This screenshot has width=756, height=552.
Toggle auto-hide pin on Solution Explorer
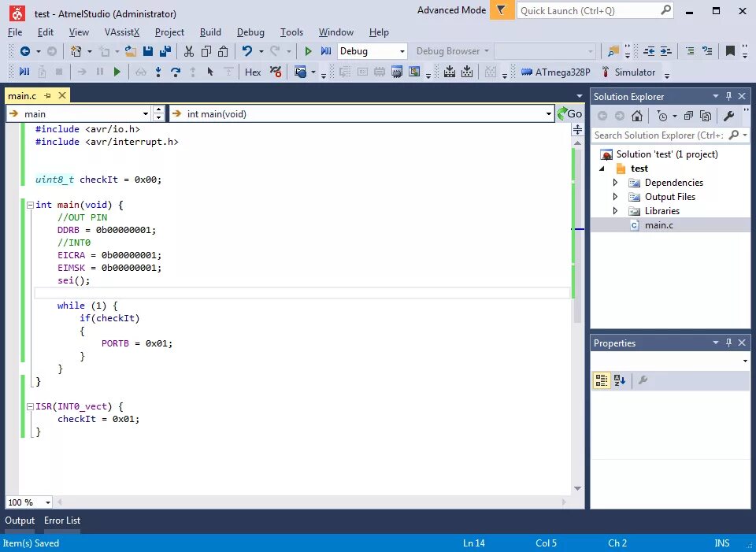pos(728,96)
